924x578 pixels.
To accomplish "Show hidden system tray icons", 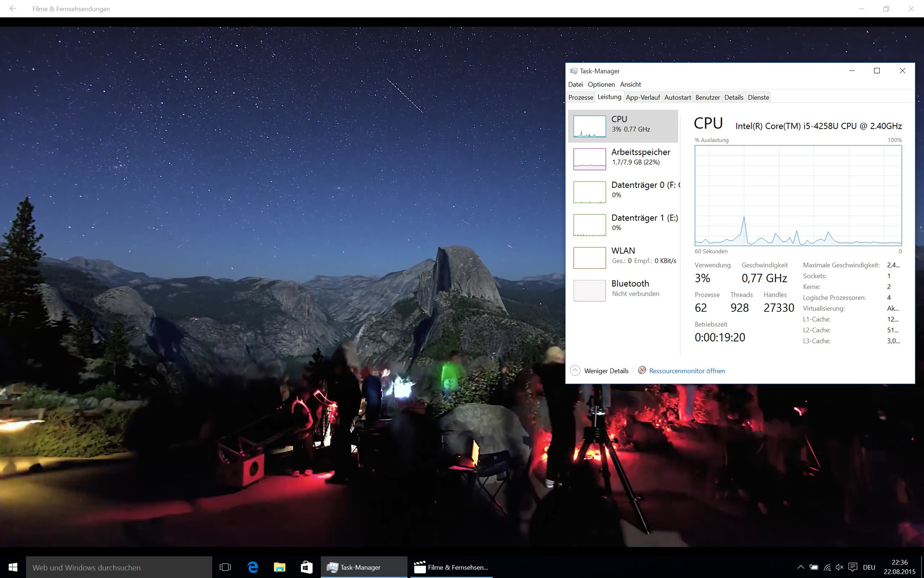I will coord(800,567).
